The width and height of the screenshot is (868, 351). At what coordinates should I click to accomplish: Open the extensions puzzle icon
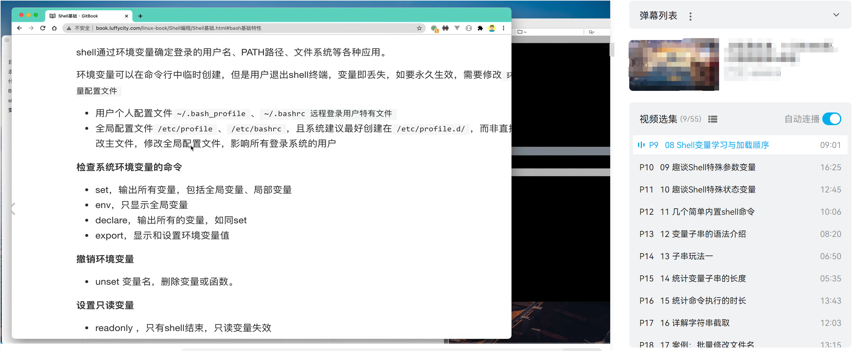click(x=480, y=28)
